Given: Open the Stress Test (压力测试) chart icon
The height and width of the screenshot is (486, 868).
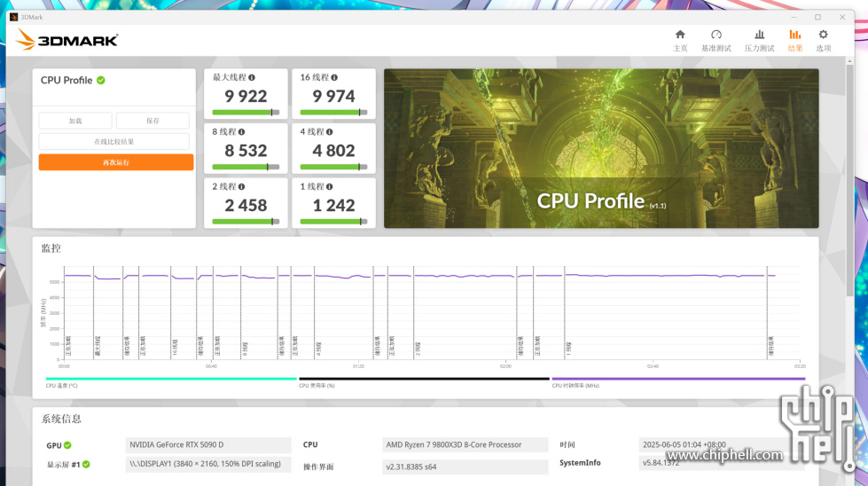Looking at the screenshot, I should click(760, 35).
